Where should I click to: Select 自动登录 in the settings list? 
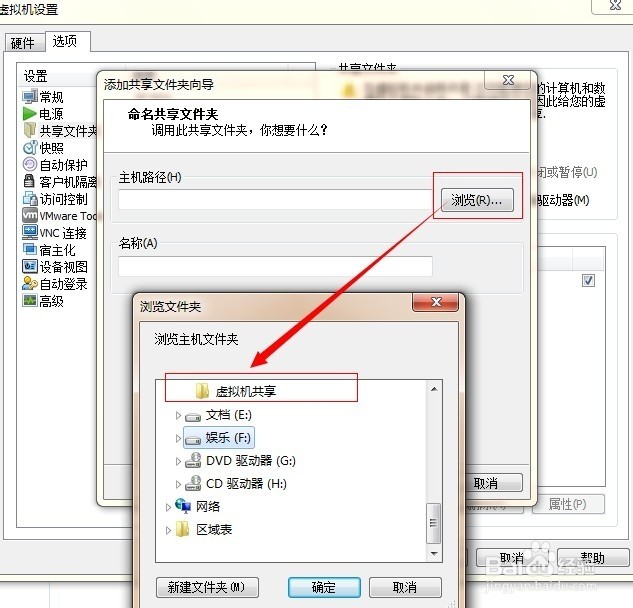click(63, 284)
